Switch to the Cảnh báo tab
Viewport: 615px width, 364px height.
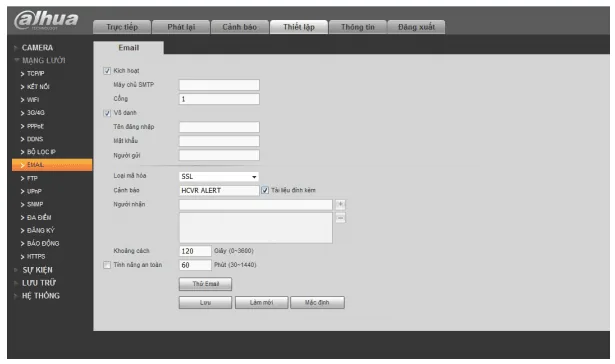pos(240,27)
